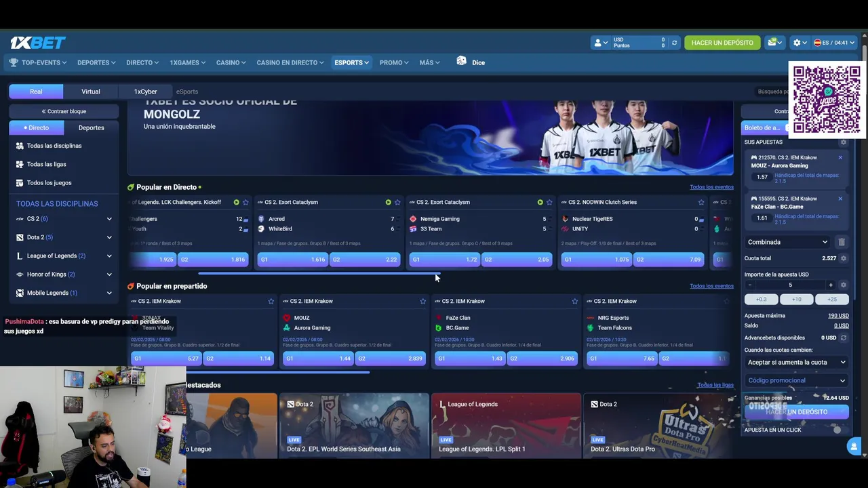The height and width of the screenshot is (488, 868).
Task: Favorite the Nemiga Gaming match star
Action: click(x=549, y=202)
